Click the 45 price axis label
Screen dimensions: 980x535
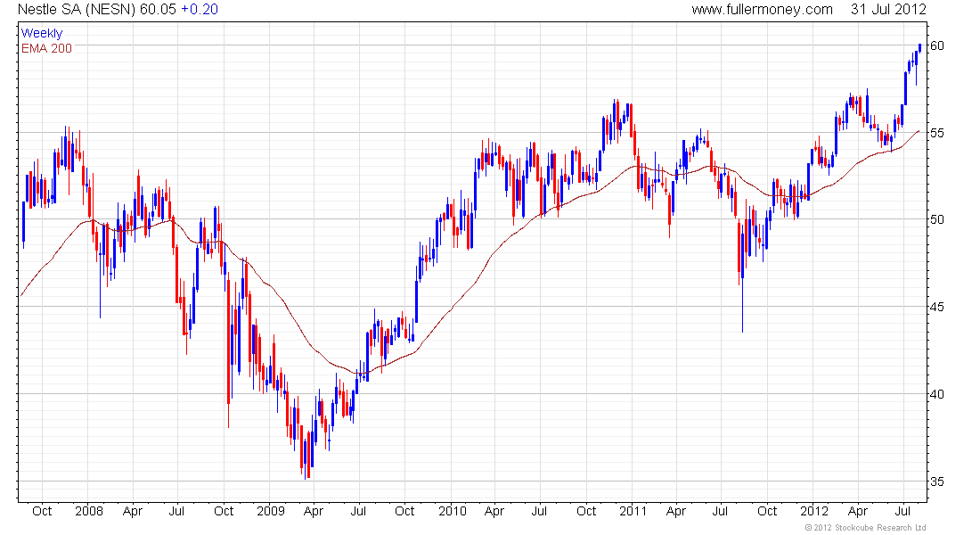[937, 308]
